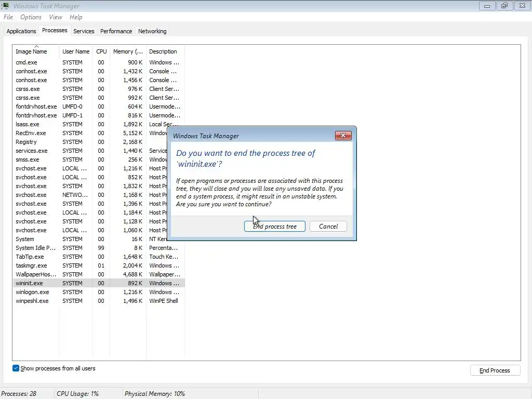Open the File menu

click(8, 17)
